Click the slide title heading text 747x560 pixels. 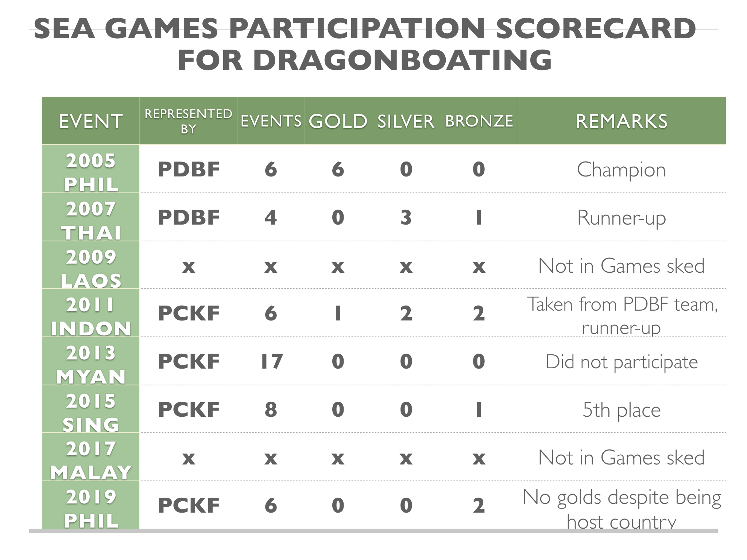click(x=365, y=44)
